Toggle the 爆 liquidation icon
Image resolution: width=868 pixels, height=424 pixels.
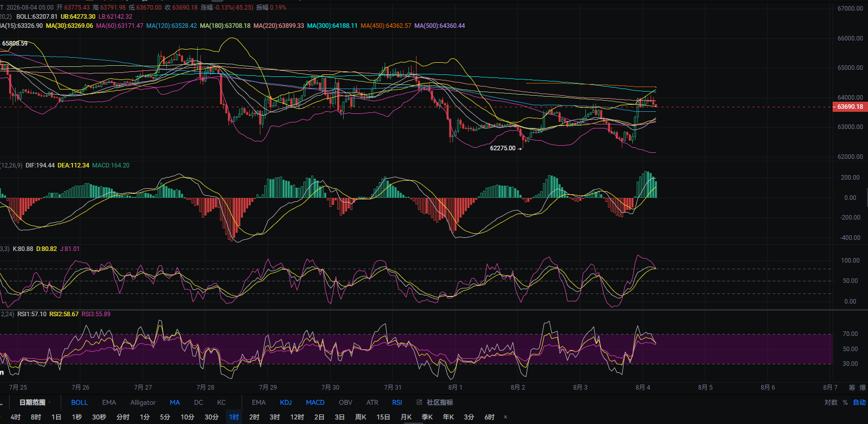(x=862, y=388)
